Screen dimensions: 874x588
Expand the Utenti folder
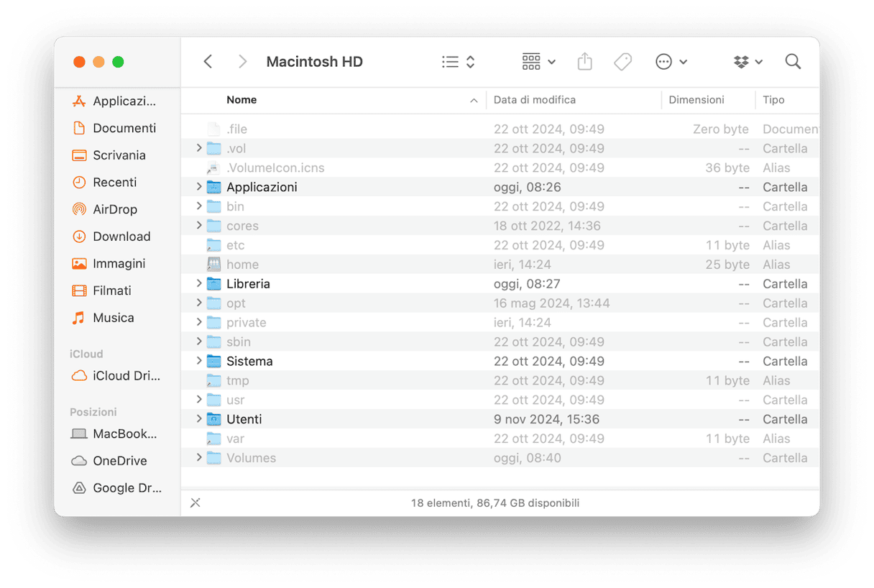coord(199,419)
